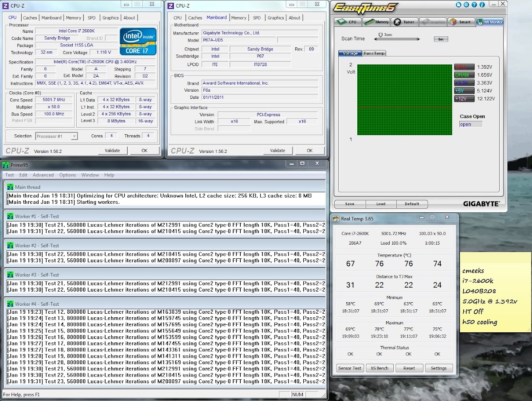Screen dimensions: 532x401
Task: Switch to Memory tab in left CPU-Z window
Action: pos(74,18)
